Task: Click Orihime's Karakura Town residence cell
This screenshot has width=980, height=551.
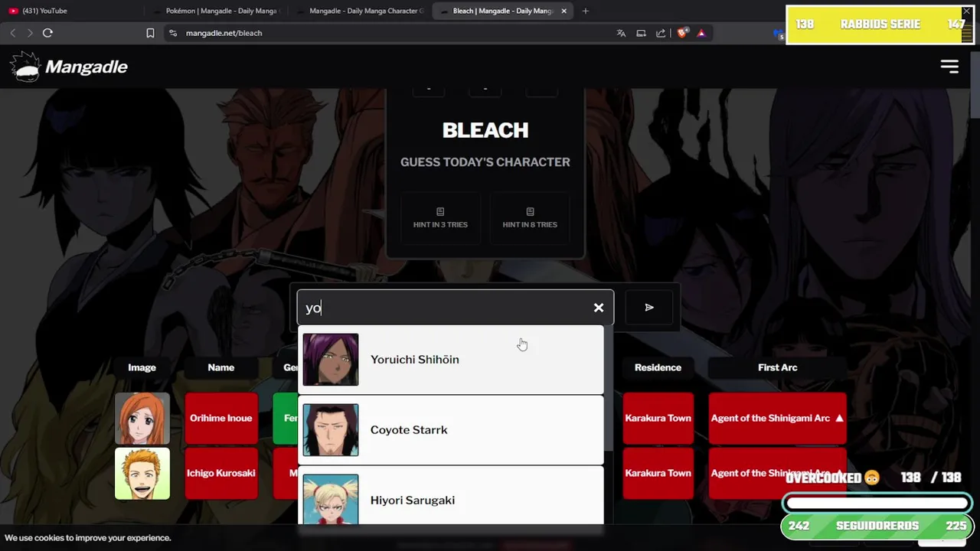Action: pyautogui.click(x=658, y=419)
